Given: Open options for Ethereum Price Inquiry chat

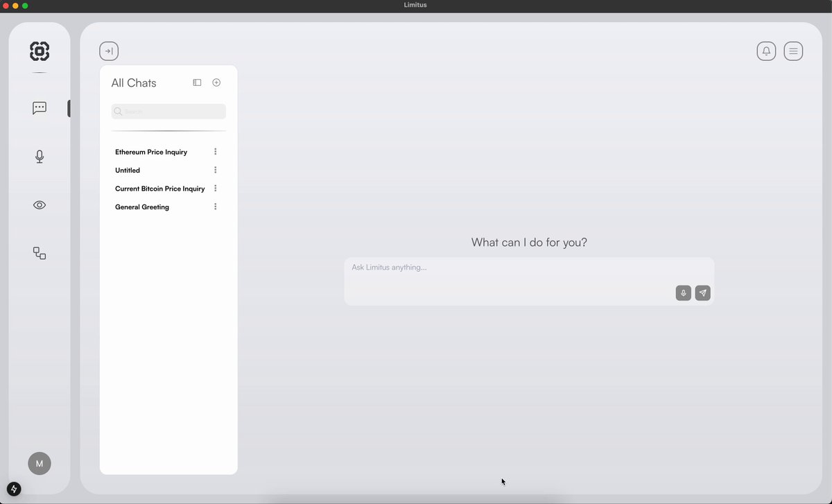Looking at the screenshot, I should [x=216, y=152].
